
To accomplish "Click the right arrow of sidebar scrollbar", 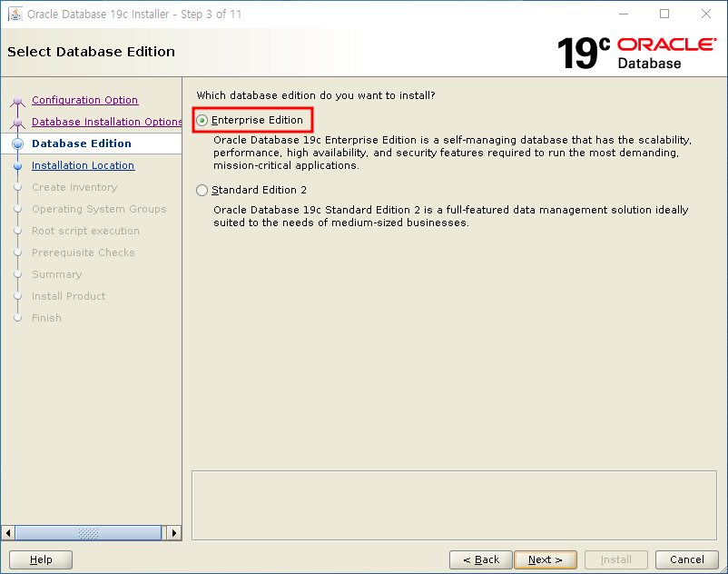I will 174,532.
